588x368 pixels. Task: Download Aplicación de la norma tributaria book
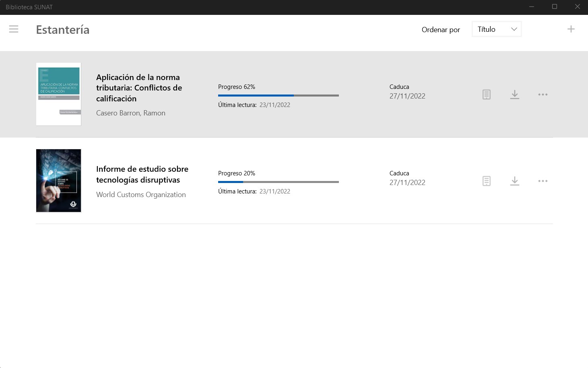pos(515,95)
